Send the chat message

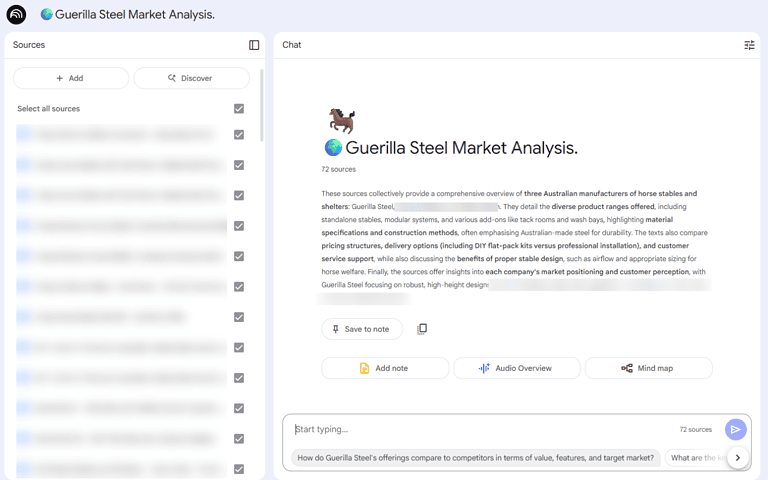[736, 429]
